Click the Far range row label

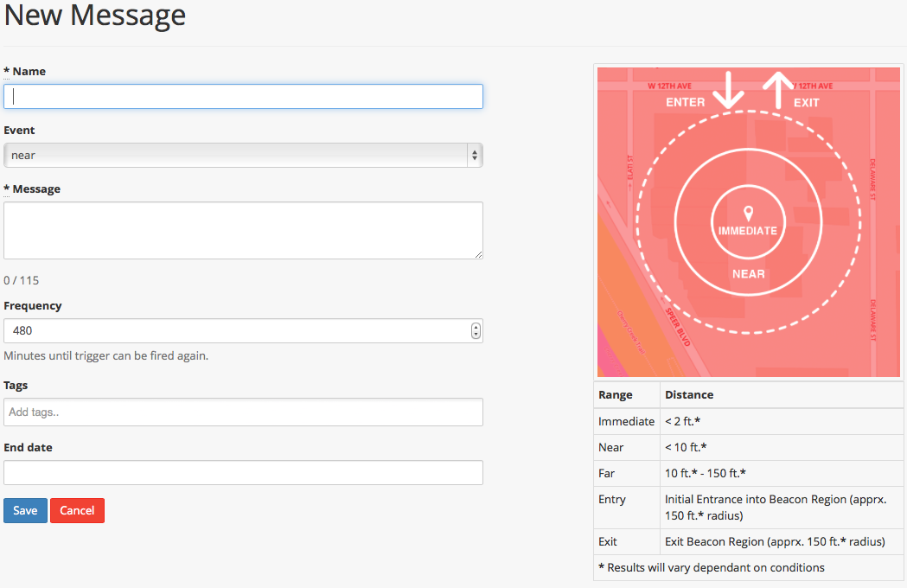606,473
